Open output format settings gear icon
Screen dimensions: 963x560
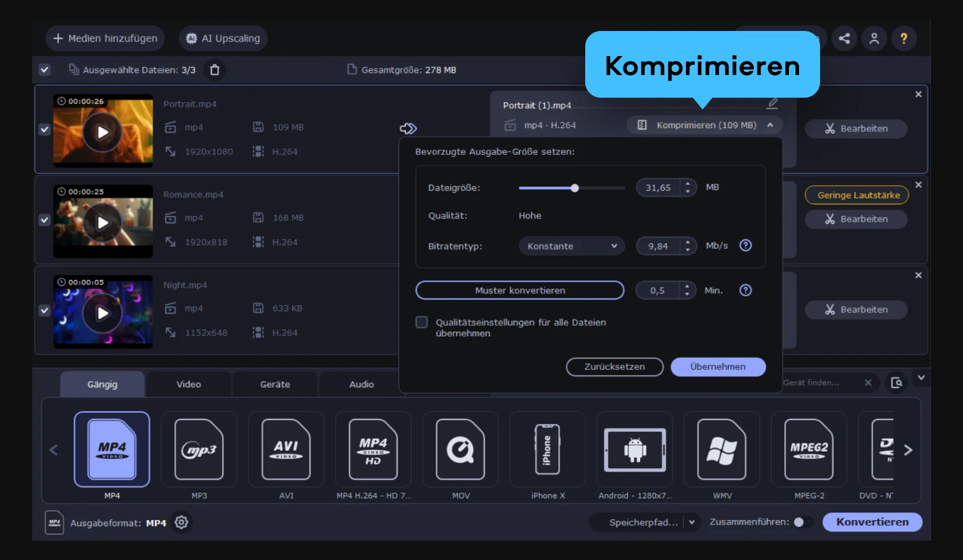coord(181,522)
